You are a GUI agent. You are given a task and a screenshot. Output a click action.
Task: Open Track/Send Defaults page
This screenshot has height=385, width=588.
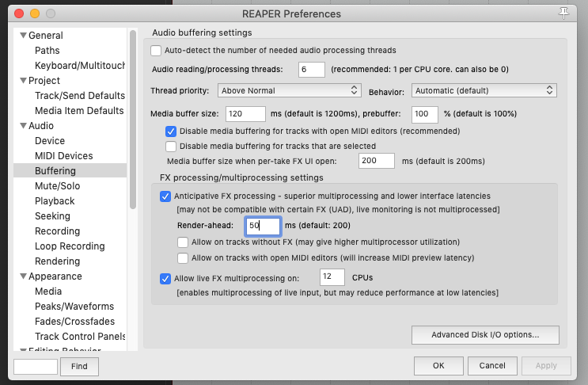pos(80,95)
